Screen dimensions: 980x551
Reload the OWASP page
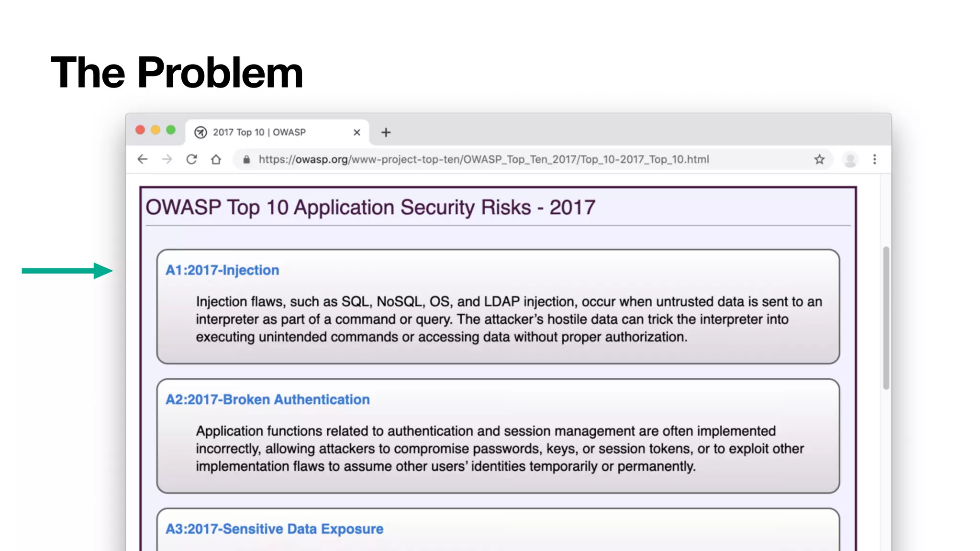[x=191, y=159]
